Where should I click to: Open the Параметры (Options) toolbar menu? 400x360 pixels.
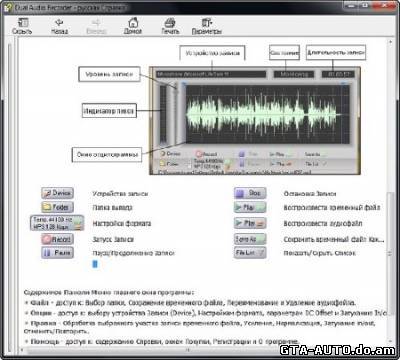pyautogui.click(x=207, y=26)
